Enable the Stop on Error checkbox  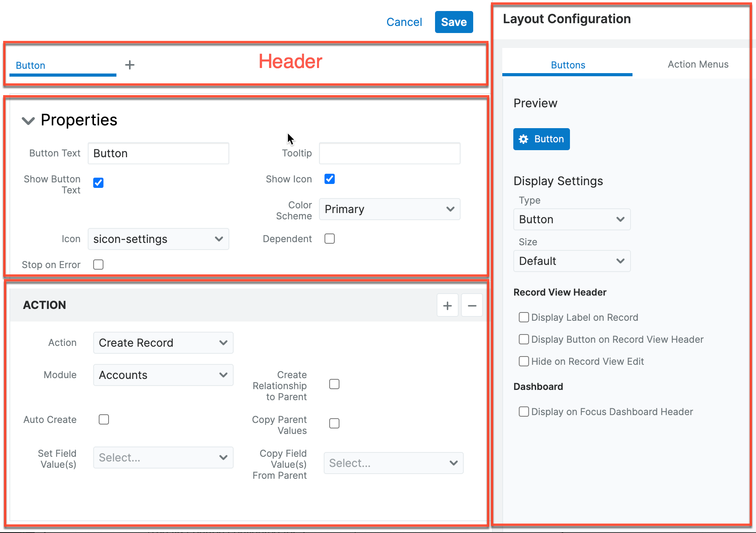click(98, 265)
